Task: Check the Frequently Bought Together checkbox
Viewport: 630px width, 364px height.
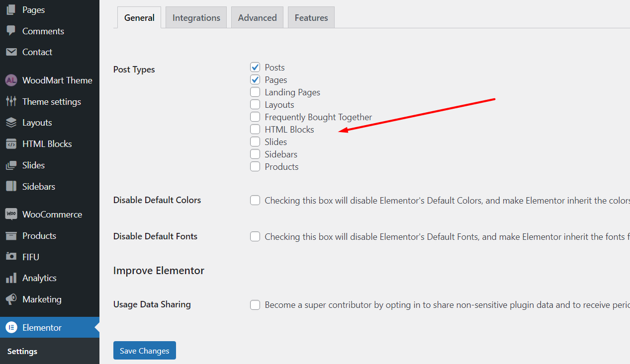Action: [x=255, y=117]
